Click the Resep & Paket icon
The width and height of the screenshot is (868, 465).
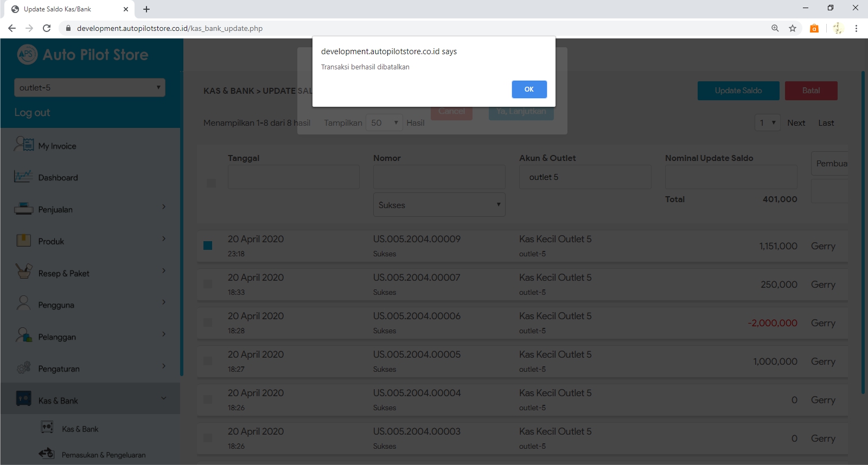pos(23,272)
